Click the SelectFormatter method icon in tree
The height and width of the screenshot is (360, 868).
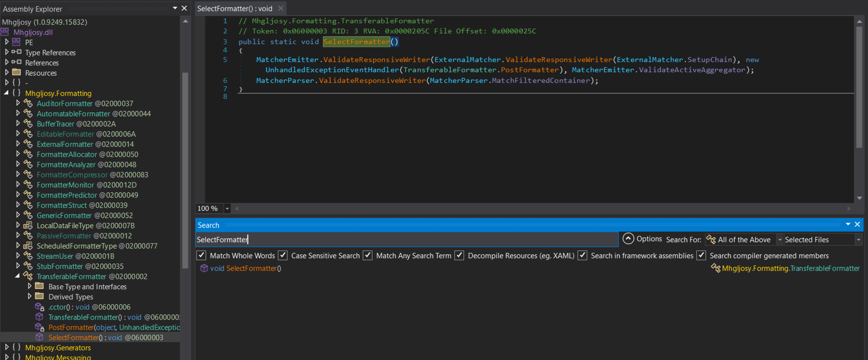coord(40,337)
